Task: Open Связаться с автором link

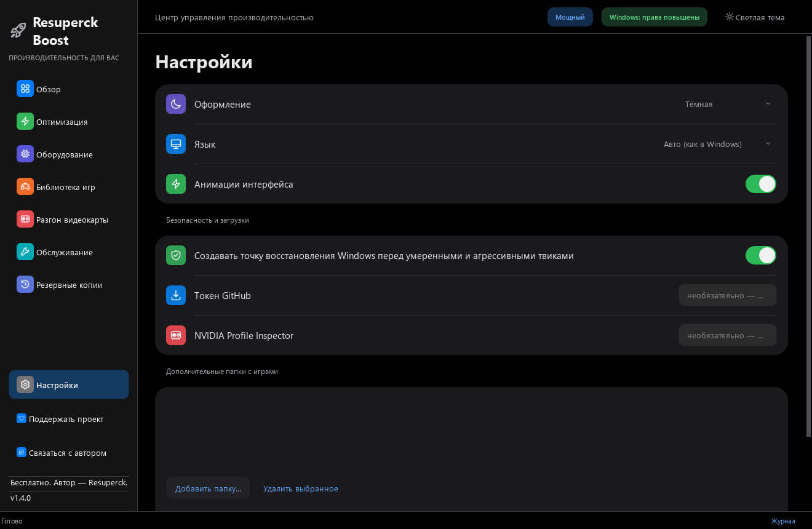Action: pyautogui.click(x=68, y=453)
